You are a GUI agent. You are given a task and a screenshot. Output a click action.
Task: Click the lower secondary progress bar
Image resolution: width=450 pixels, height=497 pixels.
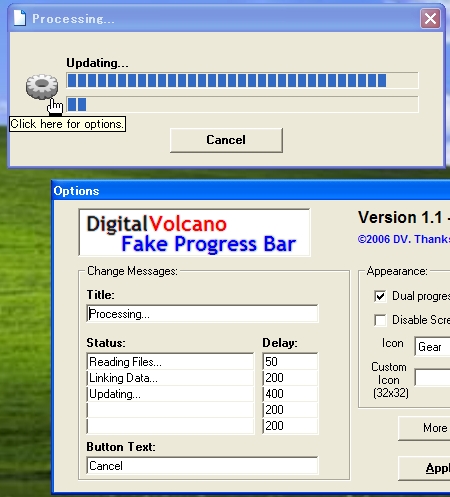[x=242, y=104]
